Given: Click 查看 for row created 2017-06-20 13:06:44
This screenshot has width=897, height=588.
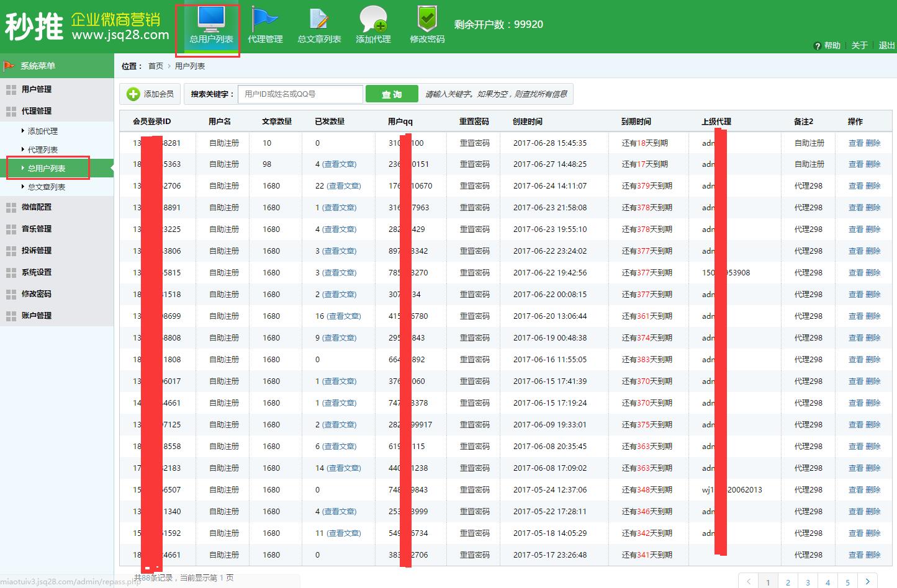Looking at the screenshot, I should [x=855, y=316].
